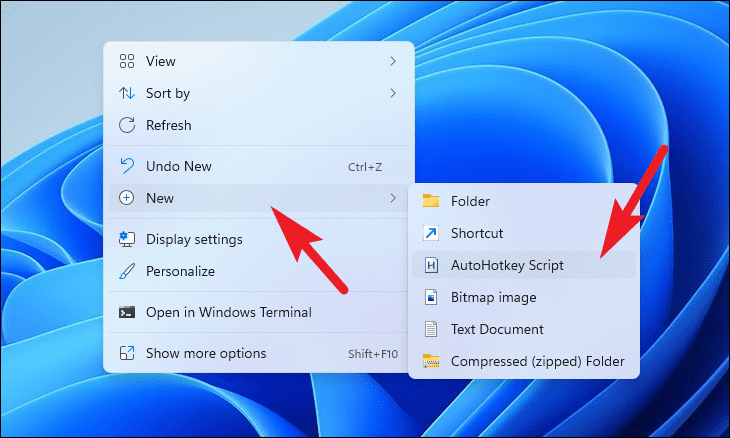The height and width of the screenshot is (438, 730).
Task: Choose Personalize from the context menu
Action: pos(259,271)
